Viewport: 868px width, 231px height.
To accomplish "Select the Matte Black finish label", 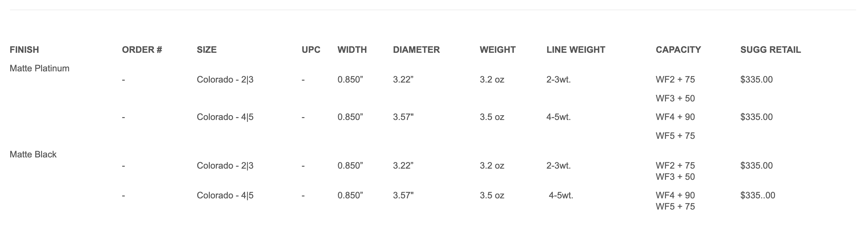I will tap(33, 154).
